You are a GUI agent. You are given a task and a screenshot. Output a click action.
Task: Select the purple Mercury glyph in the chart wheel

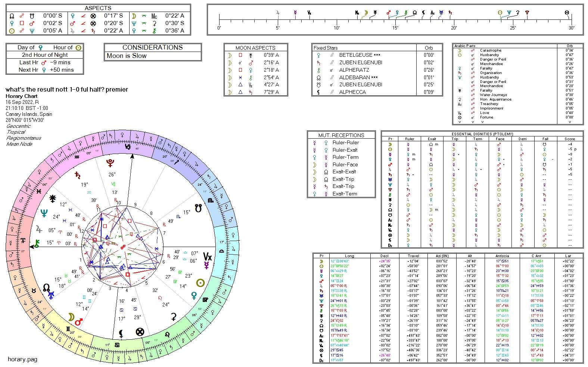click(x=206, y=266)
